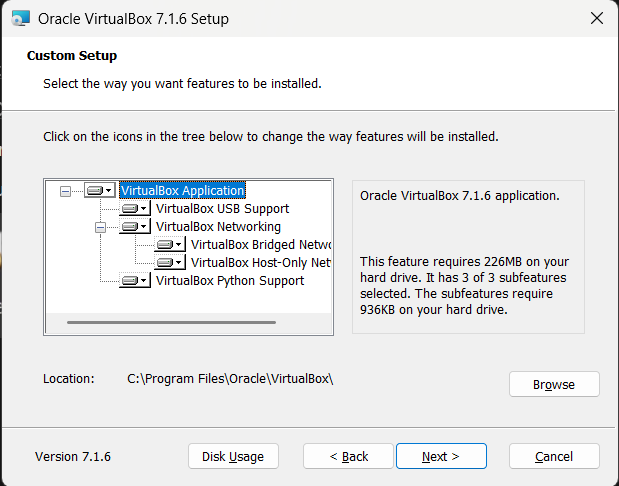The width and height of the screenshot is (619, 486).
Task: Select the VirtualBox Networking tree label
Action: pos(218,227)
